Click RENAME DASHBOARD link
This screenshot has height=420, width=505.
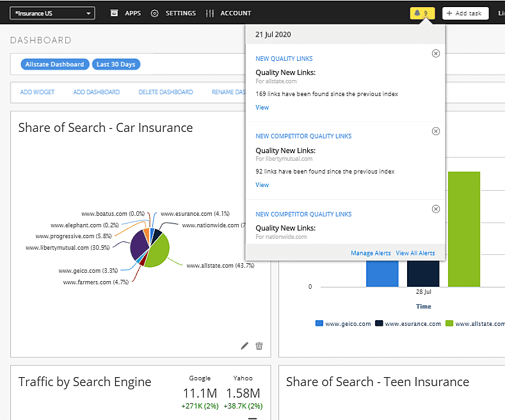(x=228, y=92)
